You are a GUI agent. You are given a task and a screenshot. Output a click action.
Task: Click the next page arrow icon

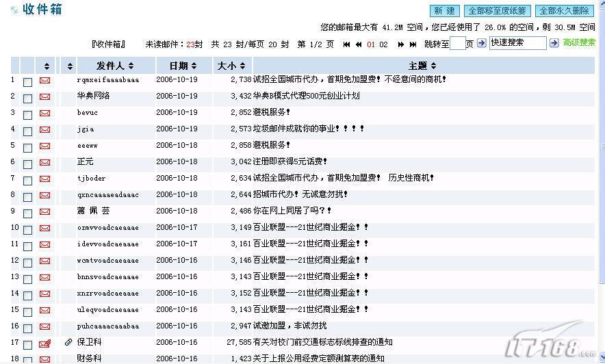(400, 44)
